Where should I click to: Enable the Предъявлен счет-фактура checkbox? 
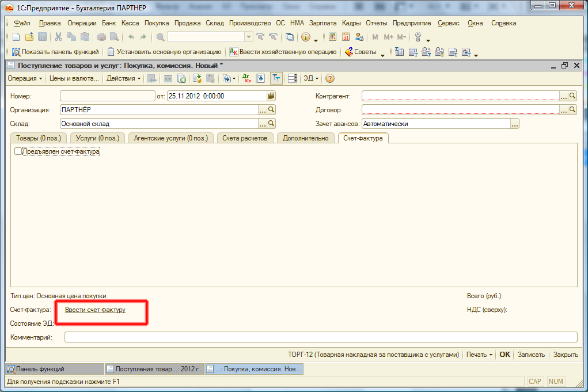18,151
